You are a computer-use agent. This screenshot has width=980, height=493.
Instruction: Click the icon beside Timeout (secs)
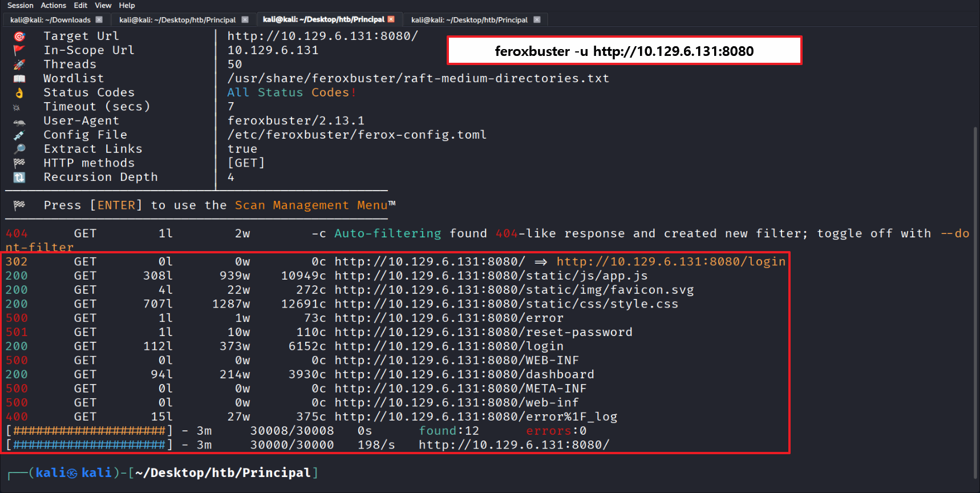(x=17, y=107)
